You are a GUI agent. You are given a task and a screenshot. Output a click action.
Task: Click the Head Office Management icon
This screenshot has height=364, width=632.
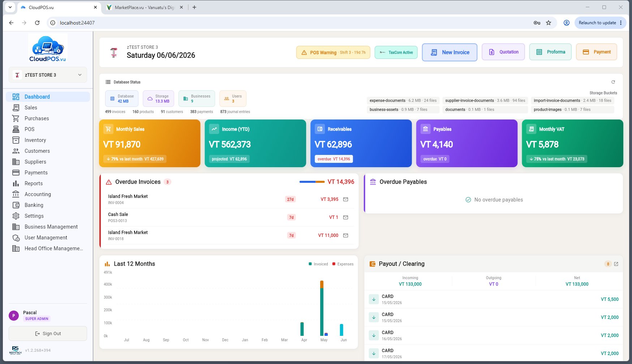(x=16, y=248)
